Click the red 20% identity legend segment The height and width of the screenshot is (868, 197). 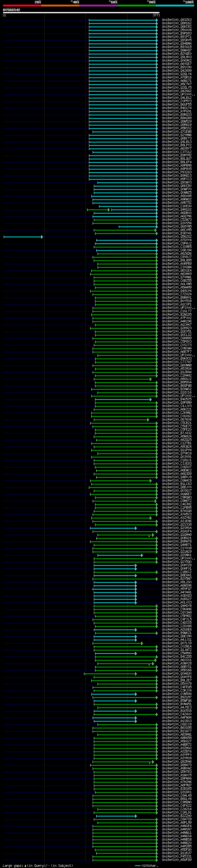(x=22, y=6)
